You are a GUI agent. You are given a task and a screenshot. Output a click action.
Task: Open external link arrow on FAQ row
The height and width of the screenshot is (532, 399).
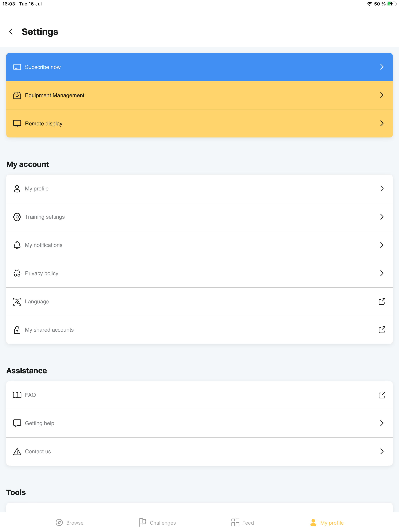[382, 395]
